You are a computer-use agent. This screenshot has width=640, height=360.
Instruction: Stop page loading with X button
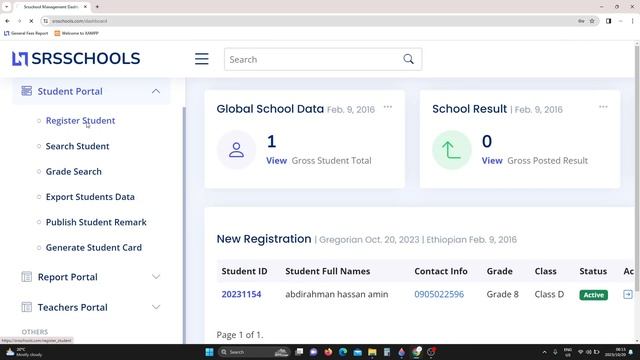31,21
